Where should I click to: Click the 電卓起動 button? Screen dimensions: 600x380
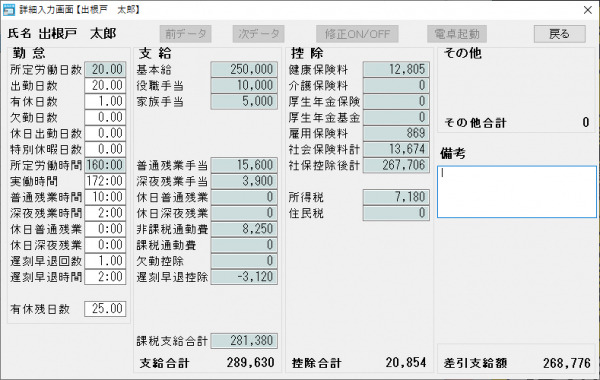pyautogui.click(x=457, y=34)
